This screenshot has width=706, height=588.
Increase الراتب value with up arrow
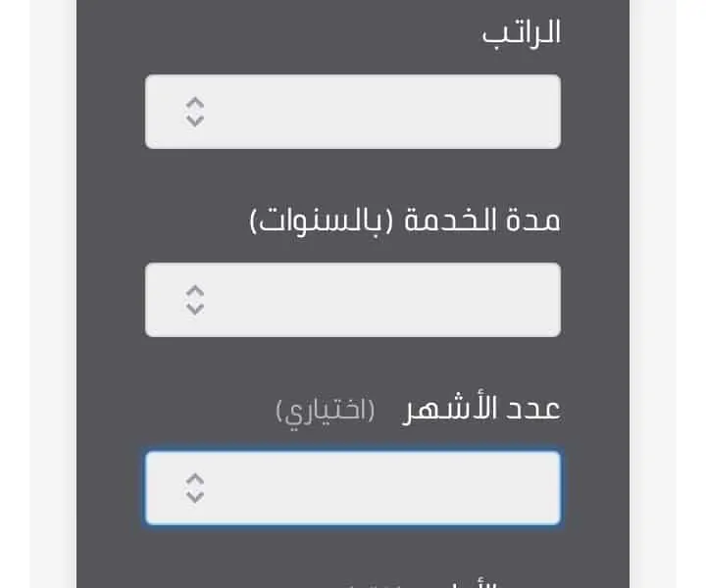pyautogui.click(x=195, y=104)
